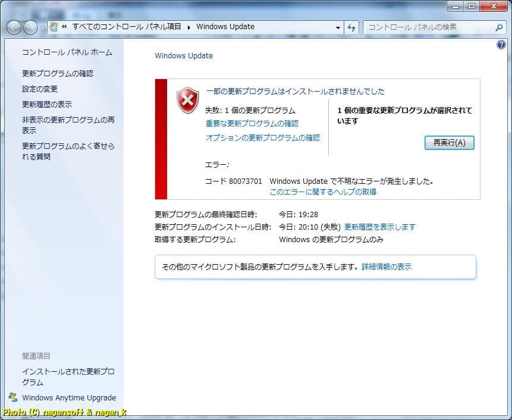Click the forward navigation arrow button
Image resolution: width=512 pixels, height=420 pixels.
click(30, 27)
